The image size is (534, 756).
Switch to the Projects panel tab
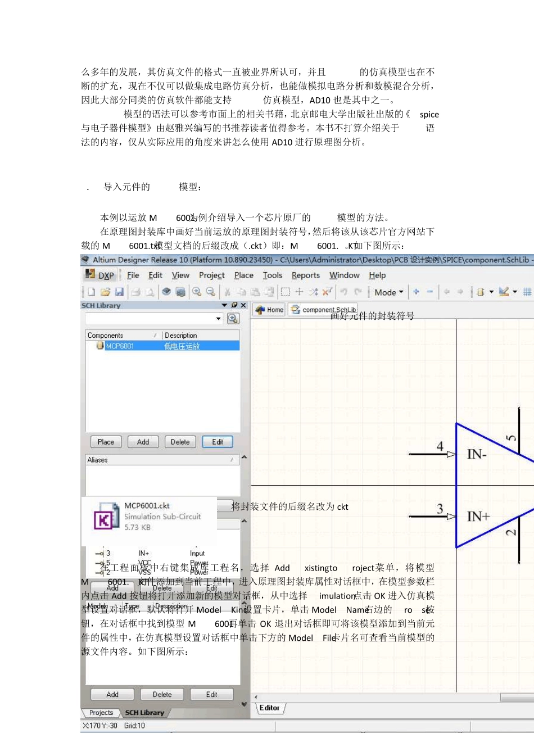(x=101, y=713)
